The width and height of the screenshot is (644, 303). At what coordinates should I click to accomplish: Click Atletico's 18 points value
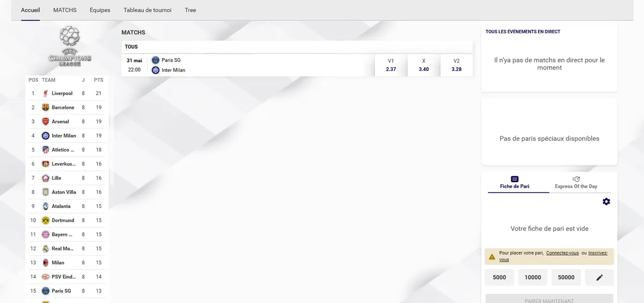coord(99,150)
